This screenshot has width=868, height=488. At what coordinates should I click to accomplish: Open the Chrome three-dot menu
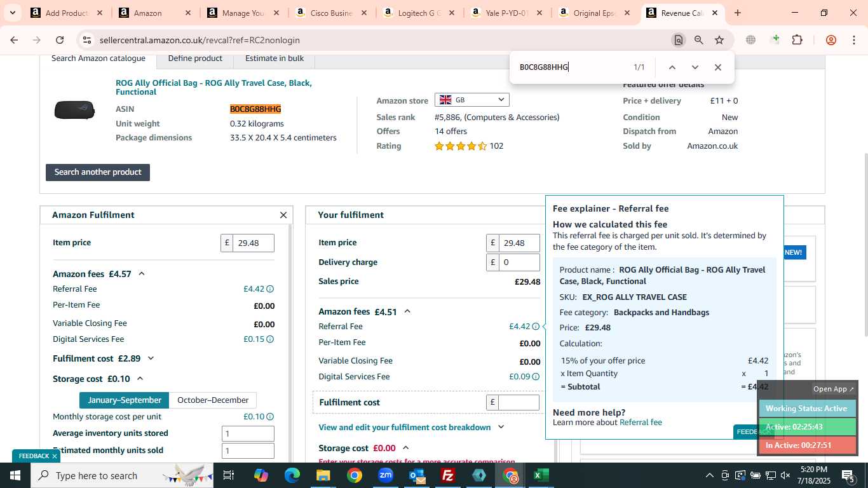pos(853,40)
